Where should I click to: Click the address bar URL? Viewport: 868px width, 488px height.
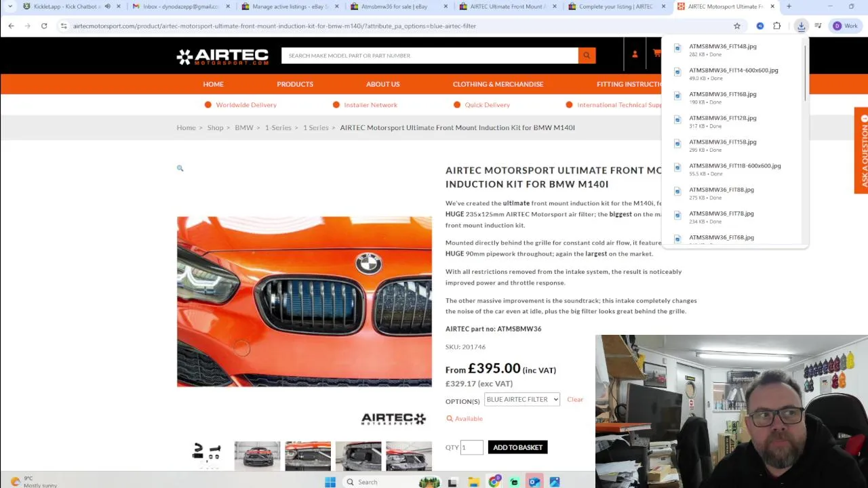point(274,26)
